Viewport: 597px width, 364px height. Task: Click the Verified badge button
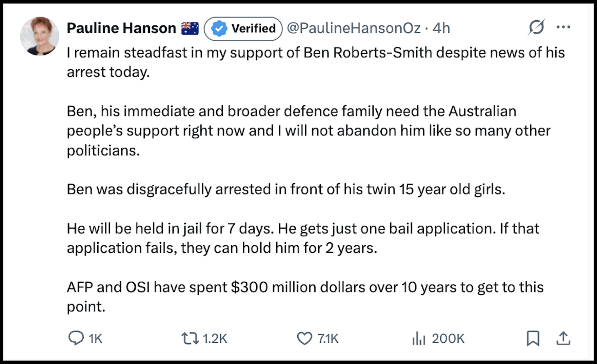tap(243, 29)
